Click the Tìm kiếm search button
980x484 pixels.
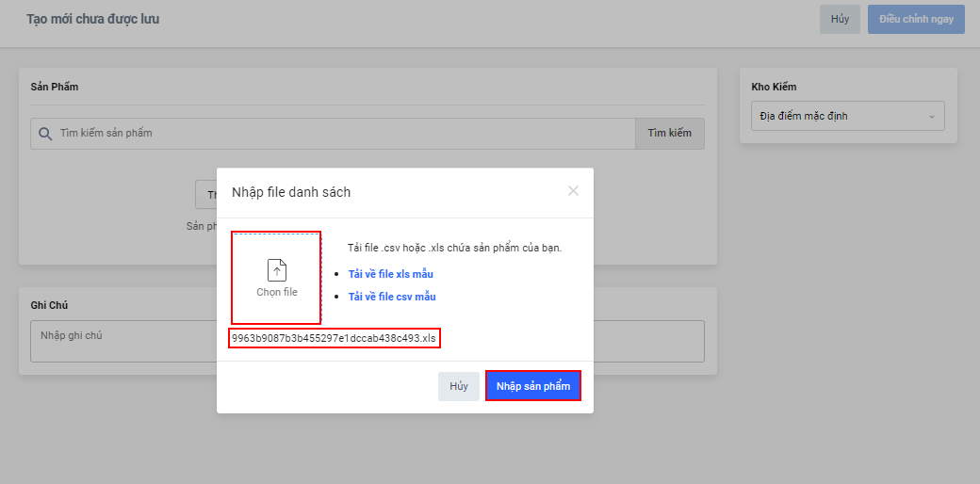pos(669,134)
